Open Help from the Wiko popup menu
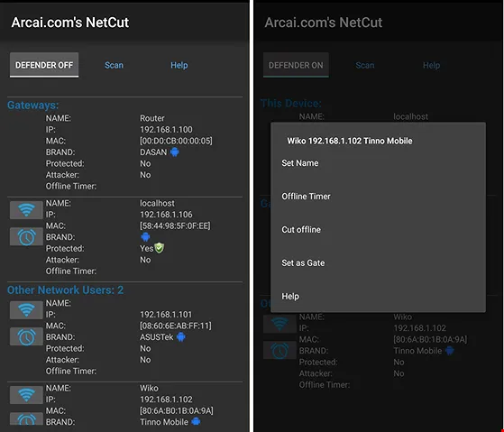Viewport: 504px width, 432px height. [x=290, y=296]
